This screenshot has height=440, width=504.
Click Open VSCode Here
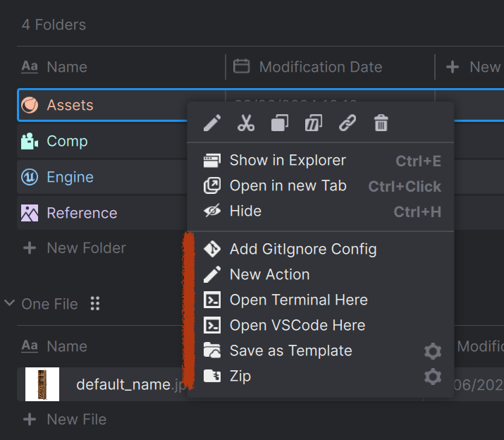tap(297, 325)
